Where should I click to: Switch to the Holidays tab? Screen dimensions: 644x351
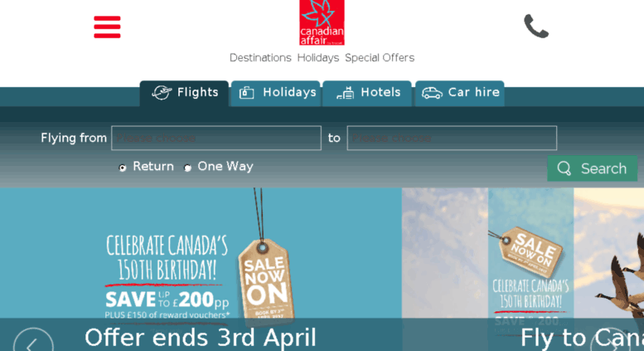coord(276,93)
